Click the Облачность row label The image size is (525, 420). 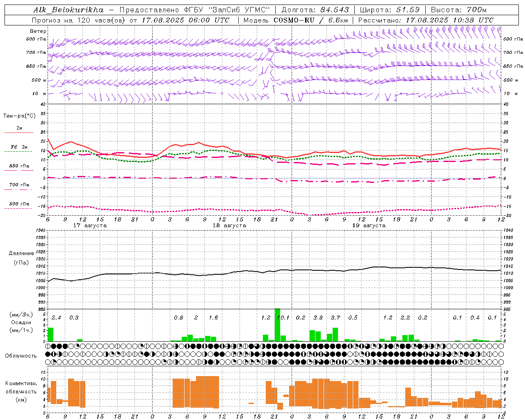click(21, 356)
